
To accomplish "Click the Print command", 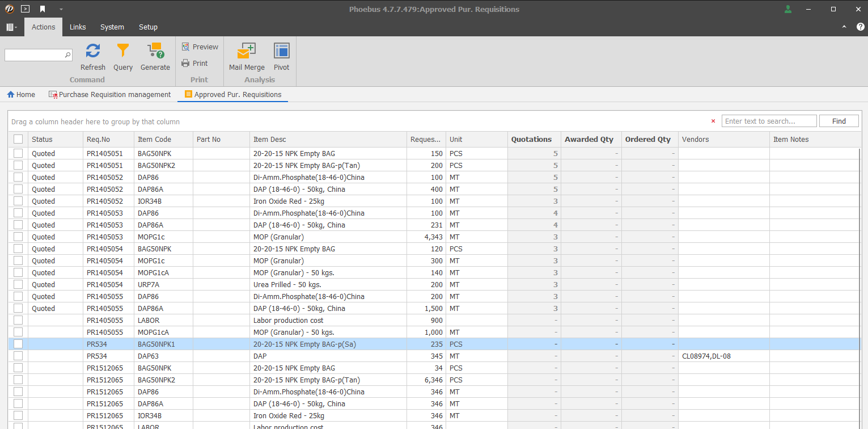I will click(194, 64).
